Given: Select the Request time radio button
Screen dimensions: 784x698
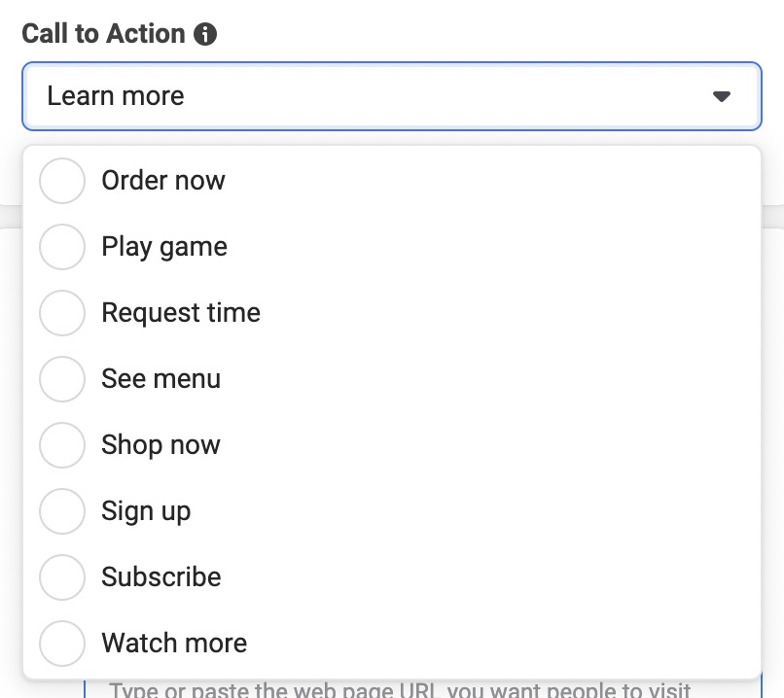Looking at the screenshot, I should (62, 313).
